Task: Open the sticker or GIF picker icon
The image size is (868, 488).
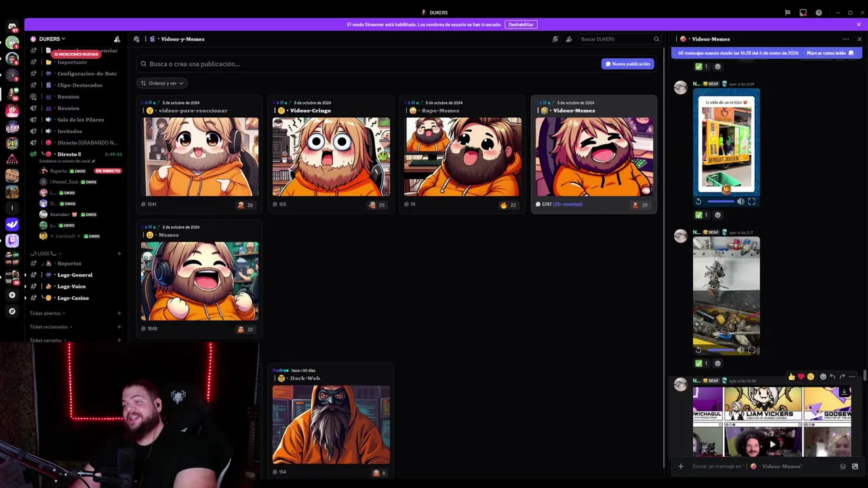Action: click(854, 466)
